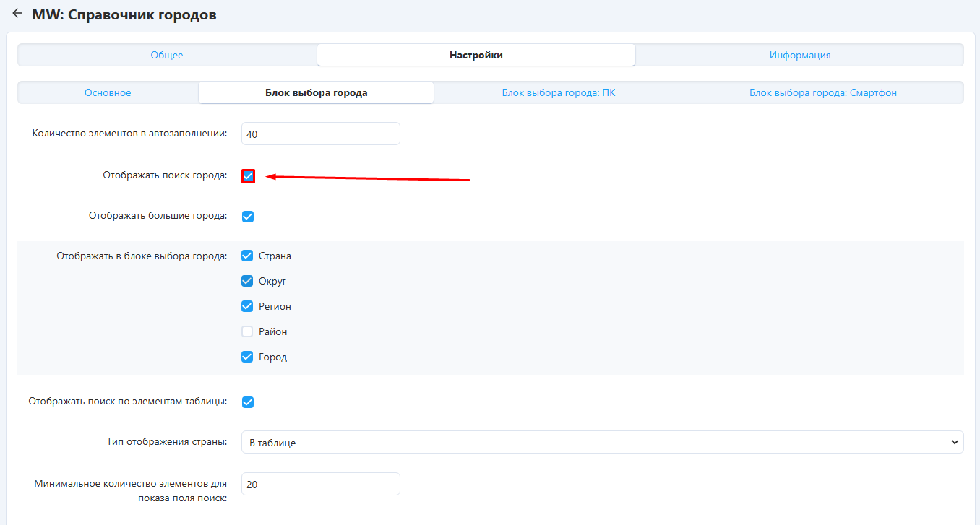Uncheck the Страна checkbox
The width and height of the screenshot is (980, 525).
(x=247, y=256)
